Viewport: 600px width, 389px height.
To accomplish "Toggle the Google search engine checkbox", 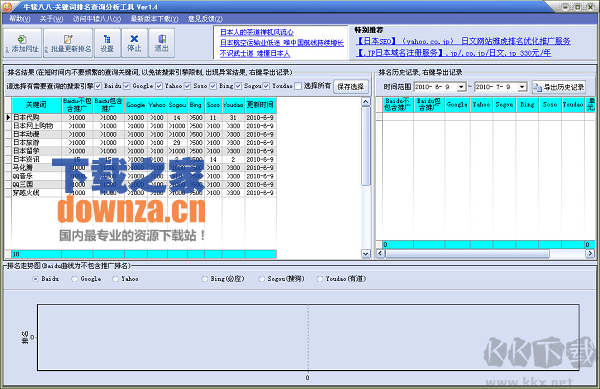I will [x=127, y=86].
